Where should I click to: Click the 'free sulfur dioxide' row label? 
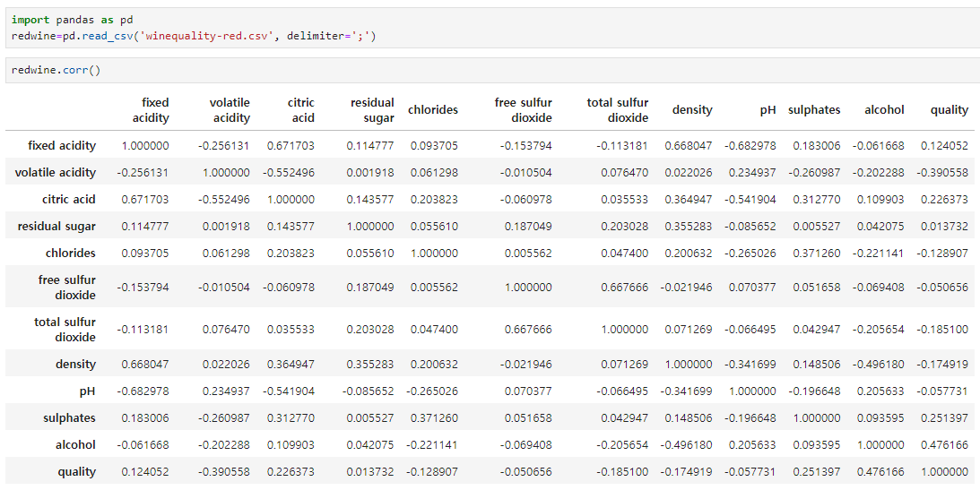(x=67, y=287)
